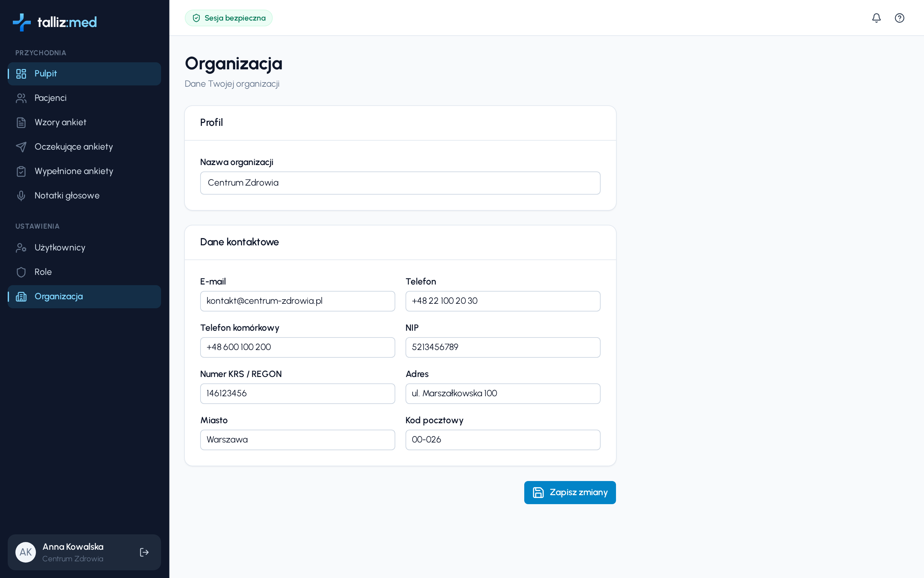924x578 pixels.
Task: Navigate to Wypełnione ankiety
Action: [x=84, y=171]
